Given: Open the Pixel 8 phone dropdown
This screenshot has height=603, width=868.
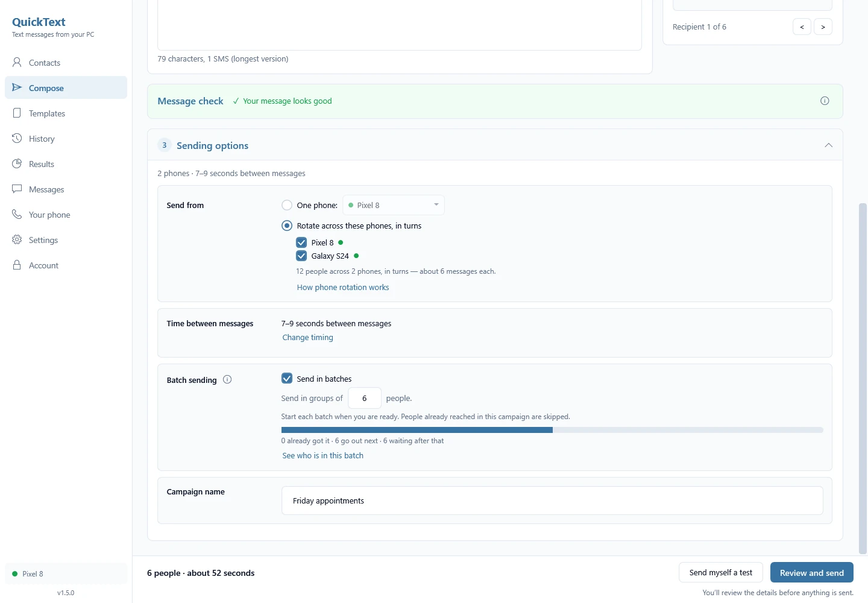Looking at the screenshot, I should pyautogui.click(x=394, y=205).
